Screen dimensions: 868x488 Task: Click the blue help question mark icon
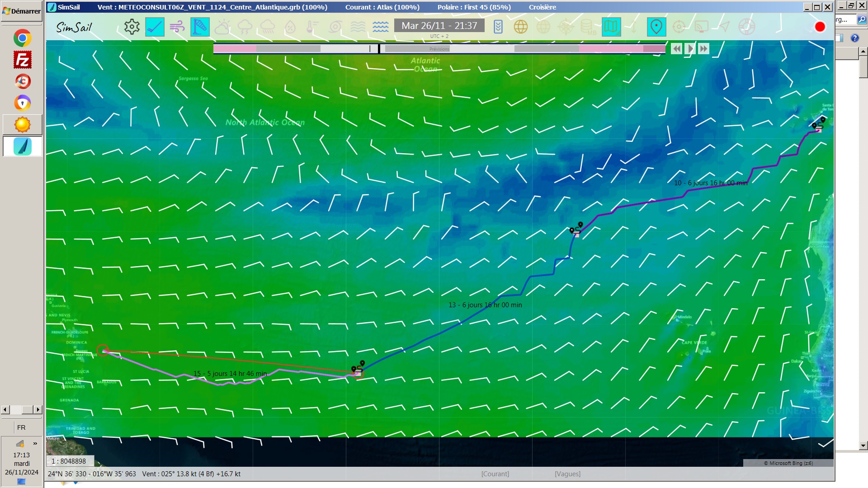854,38
